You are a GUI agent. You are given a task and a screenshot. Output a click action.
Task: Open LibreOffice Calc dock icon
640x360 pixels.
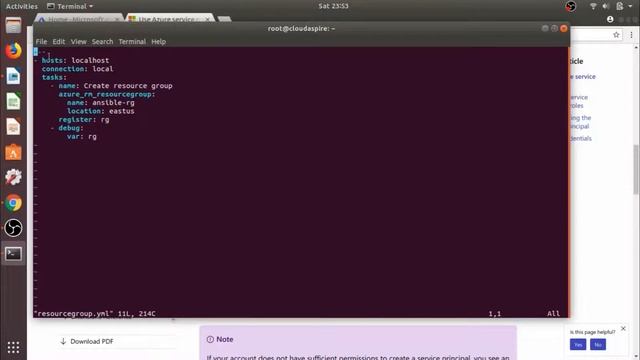click(13, 101)
